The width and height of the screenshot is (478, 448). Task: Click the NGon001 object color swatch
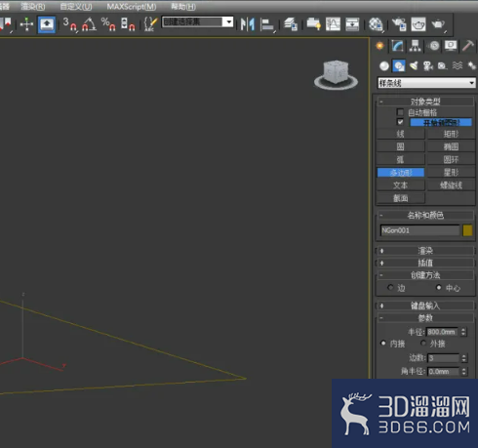[x=467, y=230]
